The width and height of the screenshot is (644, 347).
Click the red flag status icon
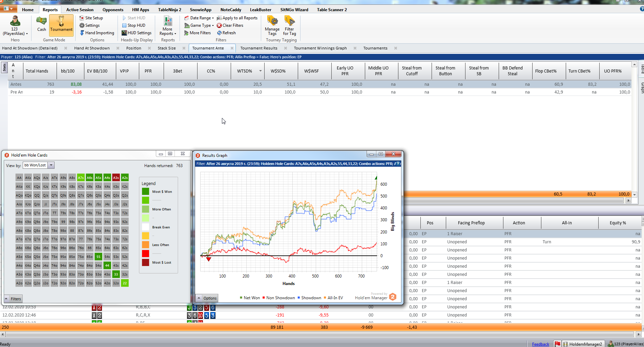click(558, 344)
